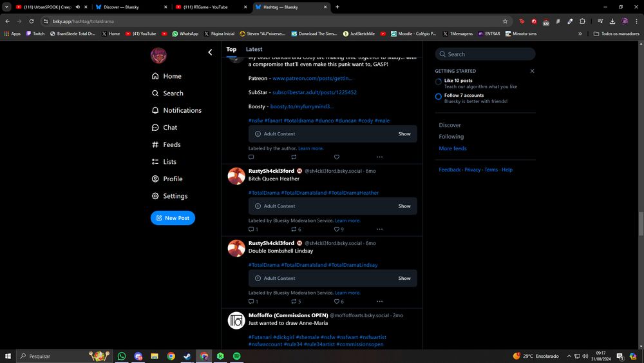Repost the Bitch Queen Heather post

(x=296, y=230)
